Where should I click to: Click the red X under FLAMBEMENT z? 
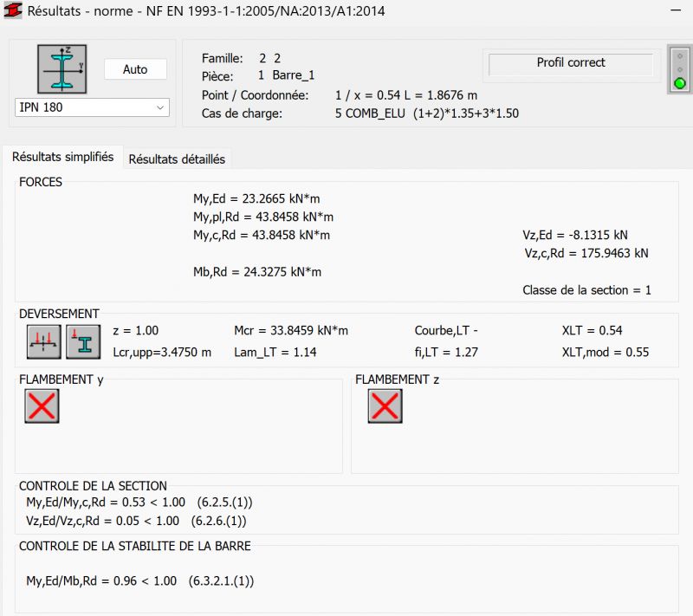click(385, 405)
